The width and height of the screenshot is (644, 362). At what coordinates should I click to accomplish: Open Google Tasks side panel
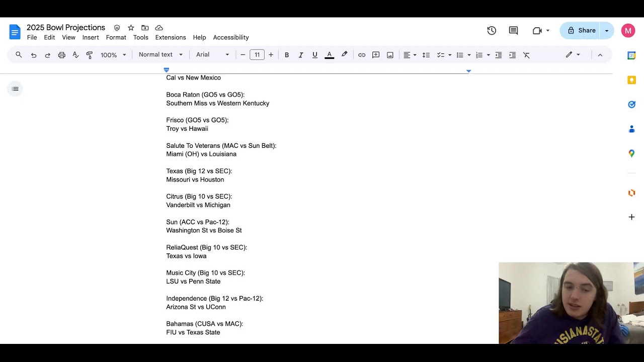631,104
